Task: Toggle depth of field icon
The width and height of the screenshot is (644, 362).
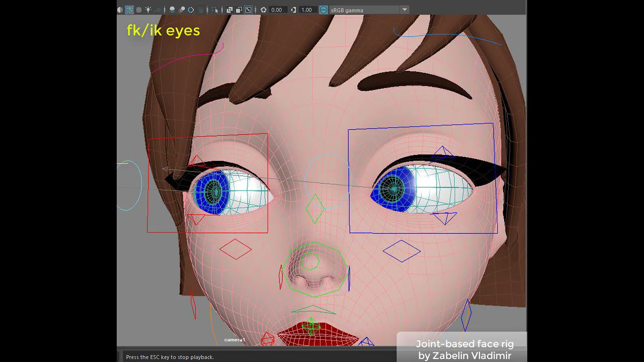Action: [x=201, y=10]
